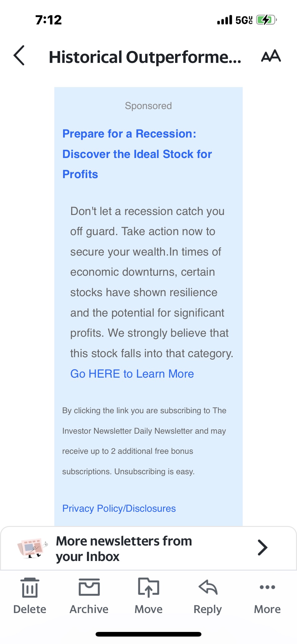The width and height of the screenshot is (297, 644).
Task: Tap the 5G signal status indicator
Action: (243, 20)
